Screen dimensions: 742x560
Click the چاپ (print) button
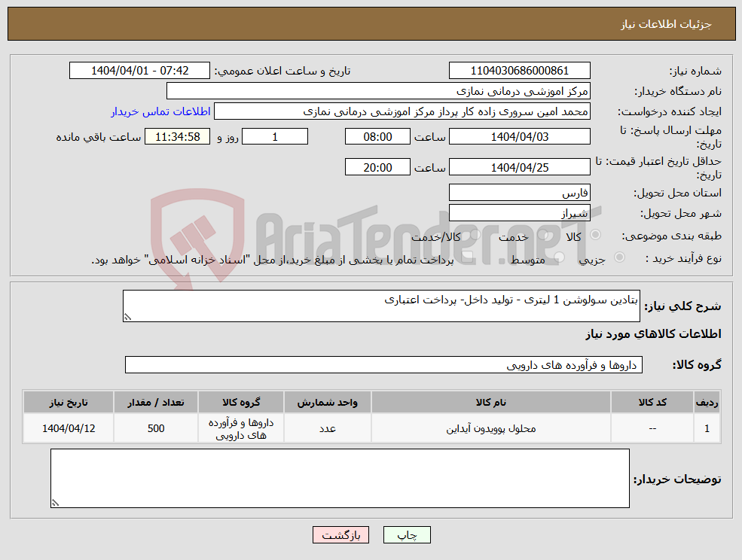click(x=407, y=535)
